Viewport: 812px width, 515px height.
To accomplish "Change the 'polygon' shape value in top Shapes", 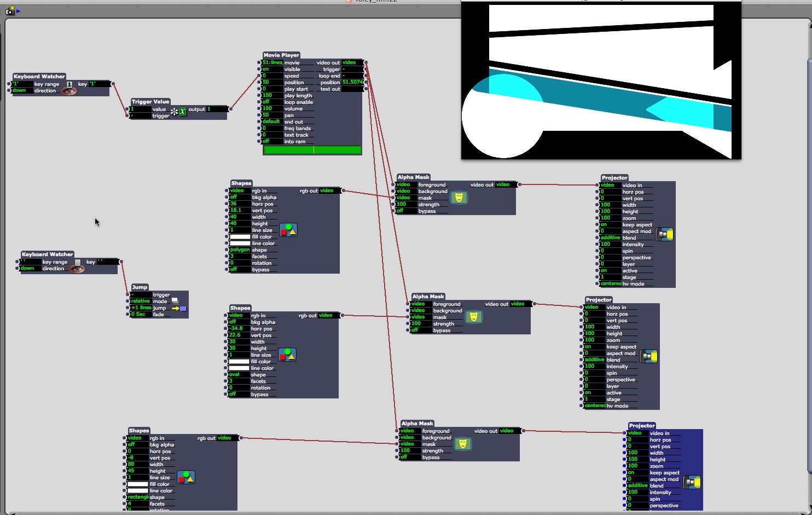I will pyautogui.click(x=240, y=250).
